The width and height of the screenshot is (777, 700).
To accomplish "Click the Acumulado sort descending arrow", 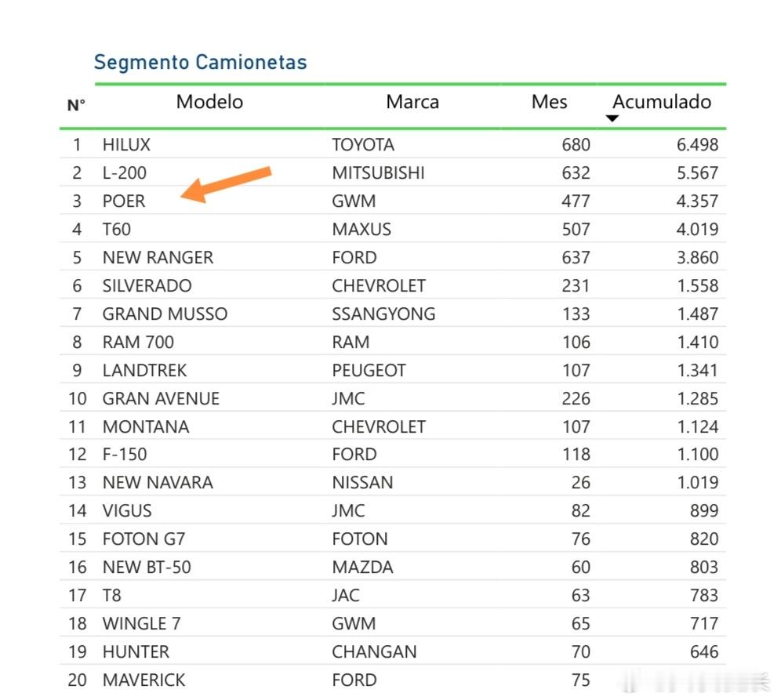I will click(613, 118).
